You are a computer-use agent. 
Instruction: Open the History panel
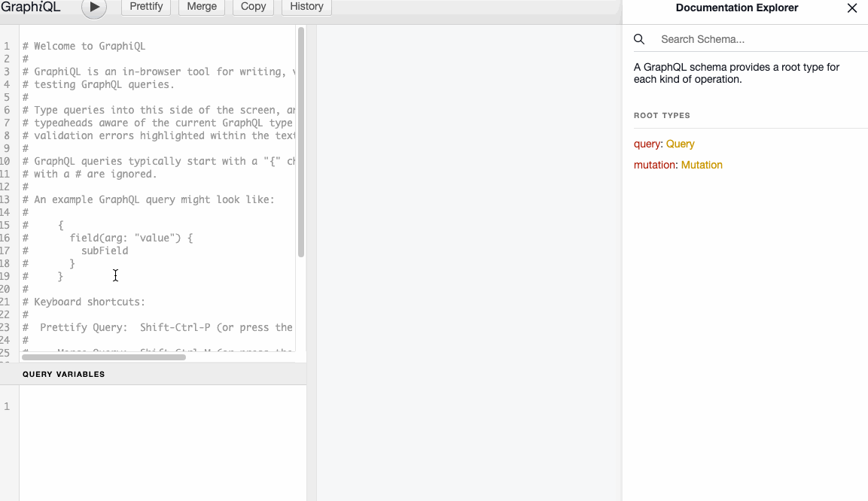click(306, 7)
